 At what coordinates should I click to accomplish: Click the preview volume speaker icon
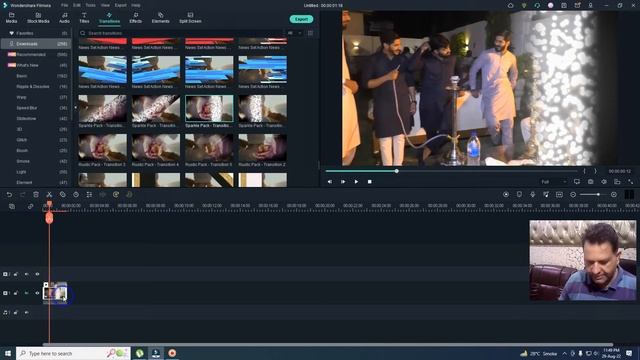pos(604,182)
